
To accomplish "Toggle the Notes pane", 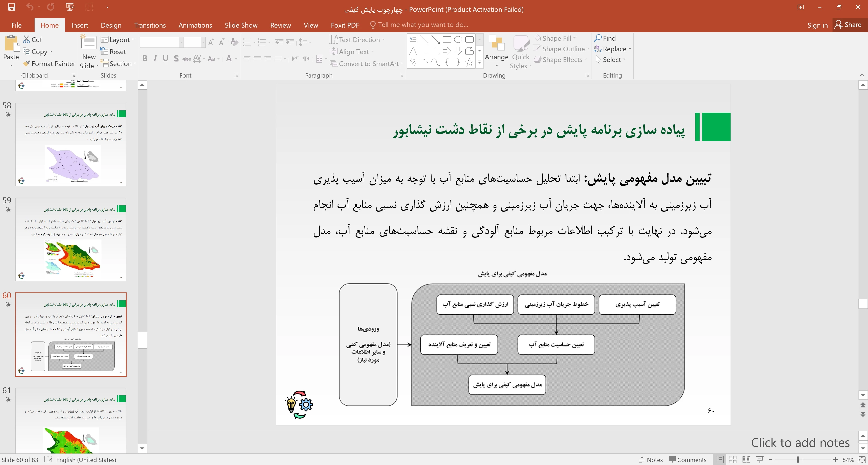I will [x=651, y=460].
